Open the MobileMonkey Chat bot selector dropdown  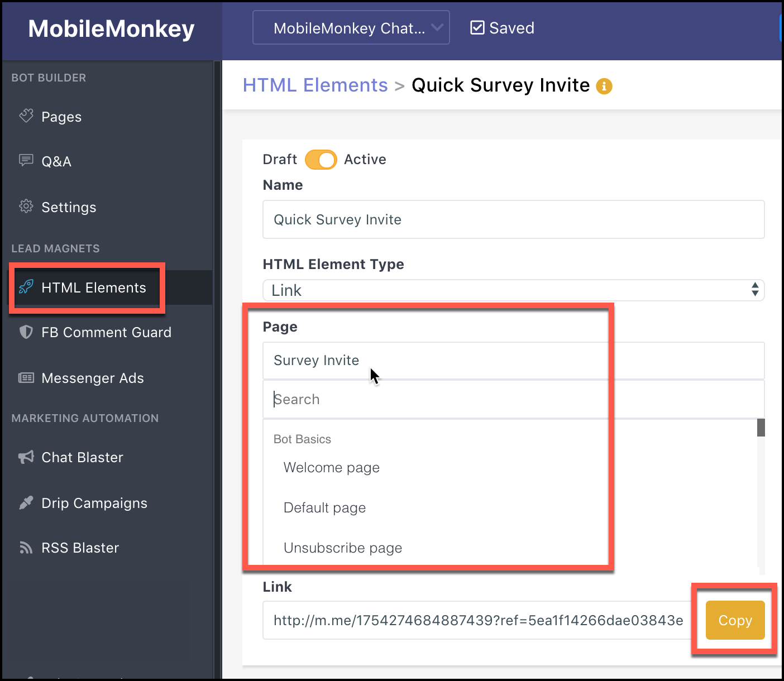351,28
